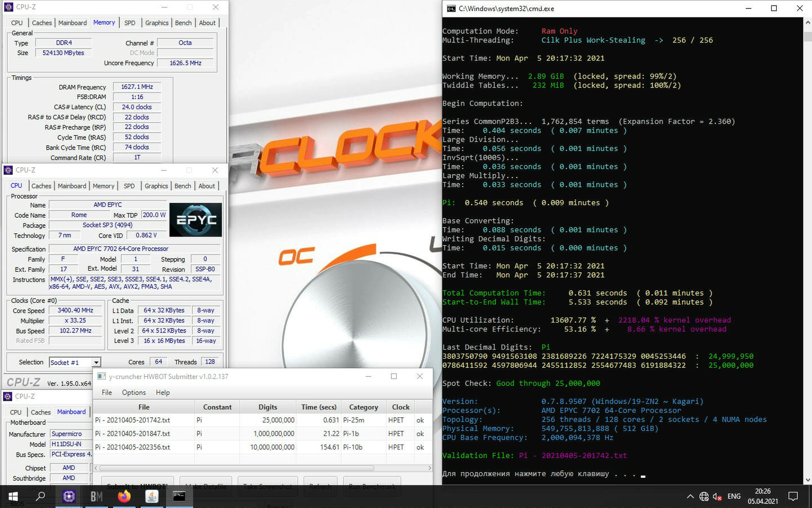This screenshot has height=508, width=812.
Task: Select row Pi - 20210405-202356.txt
Action: 263,447
